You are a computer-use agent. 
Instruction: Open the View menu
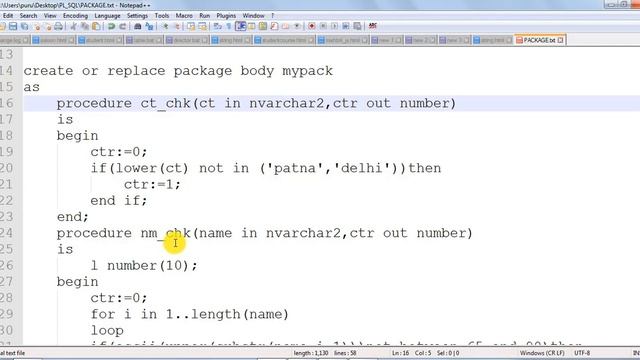(50, 16)
